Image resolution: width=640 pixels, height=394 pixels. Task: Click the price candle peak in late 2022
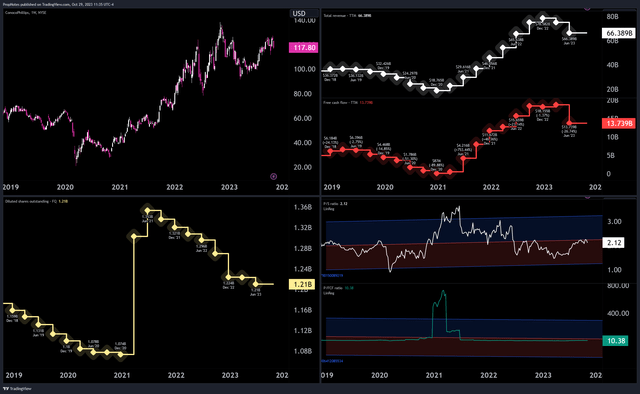[x=220, y=25]
